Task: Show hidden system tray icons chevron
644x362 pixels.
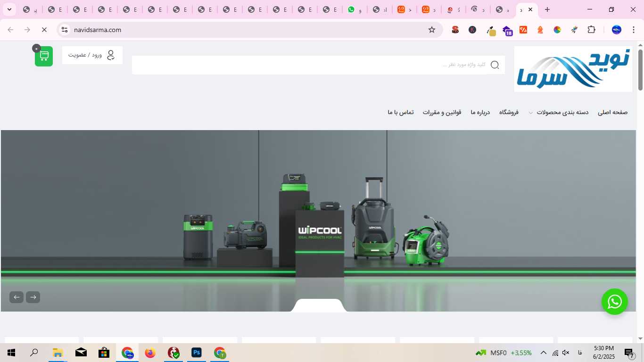Action: (x=543, y=353)
